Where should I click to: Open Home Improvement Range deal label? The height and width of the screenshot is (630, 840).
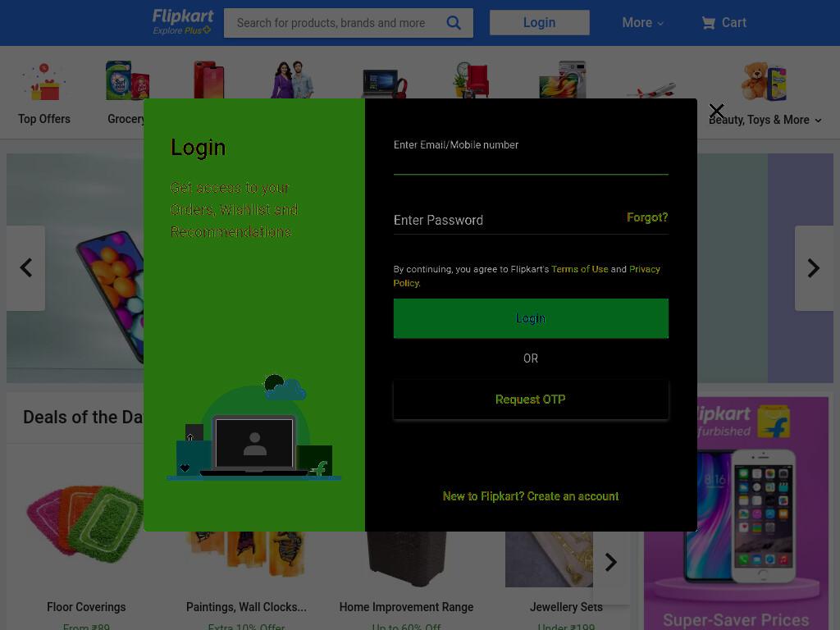click(407, 607)
